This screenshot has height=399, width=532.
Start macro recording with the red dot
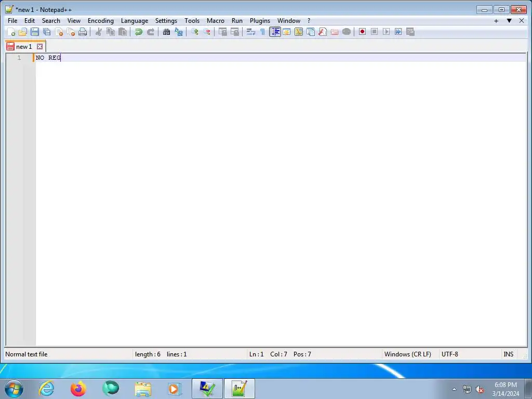pos(362,32)
